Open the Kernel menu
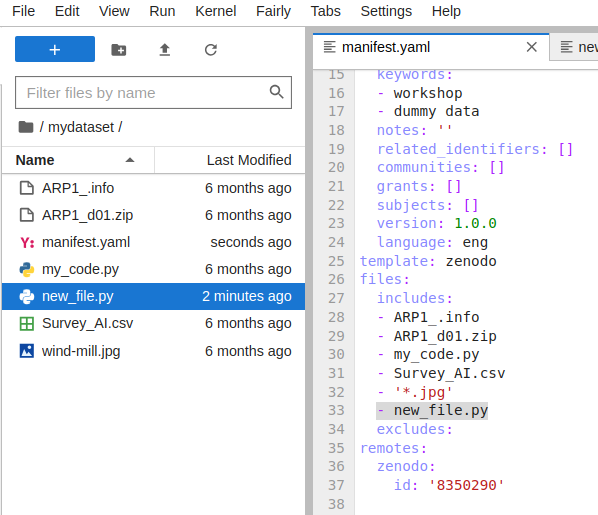 (215, 11)
